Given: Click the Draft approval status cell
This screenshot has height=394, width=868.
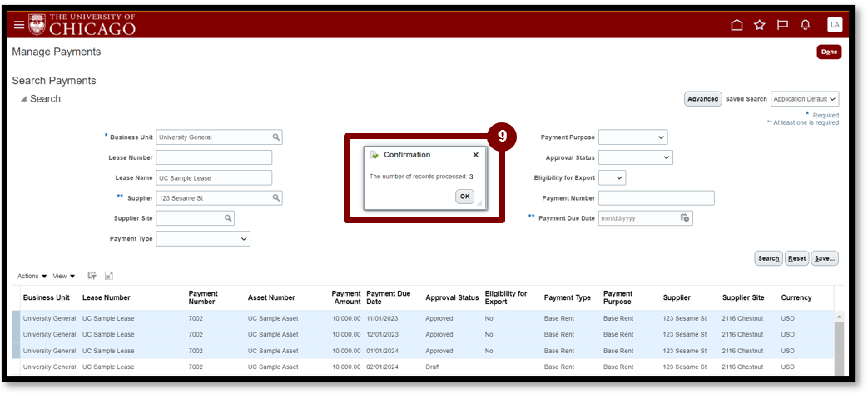Looking at the screenshot, I should [433, 367].
